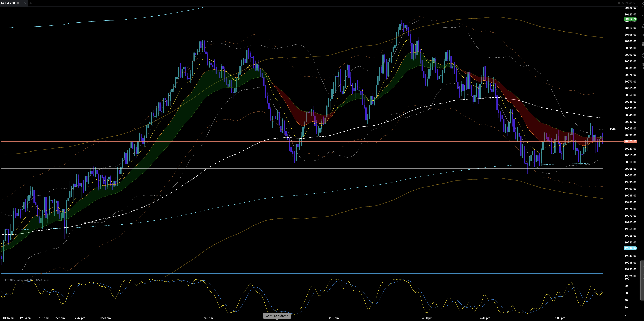
Task: Click the gray status dot on NQU4 tab
Action: click(x=18, y=3)
